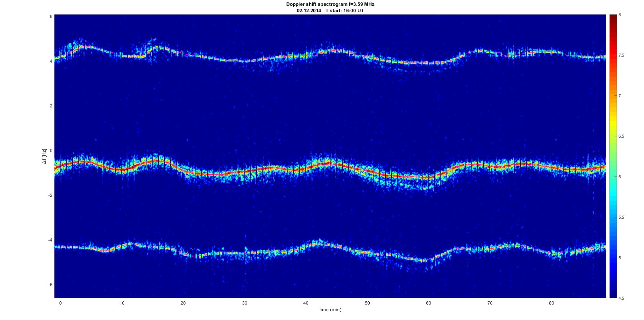Click y-axis tick label -4
The width and height of the screenshot is (644, 320).
(50, 240)
